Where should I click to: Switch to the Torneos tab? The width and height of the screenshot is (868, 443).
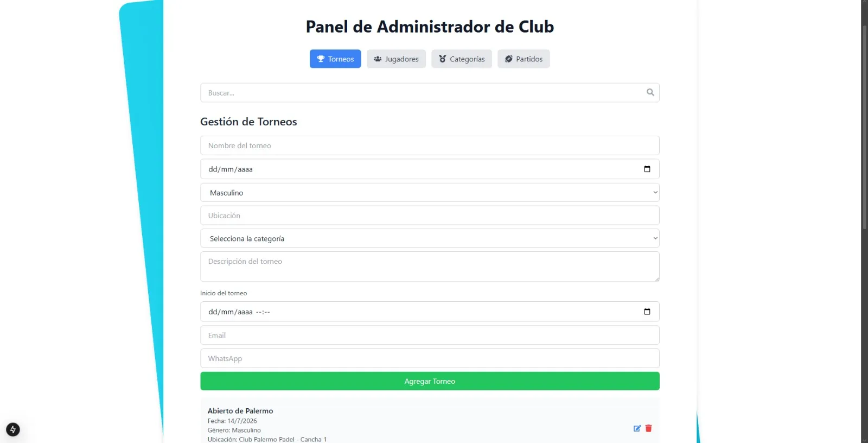click(x=335, y=59)
